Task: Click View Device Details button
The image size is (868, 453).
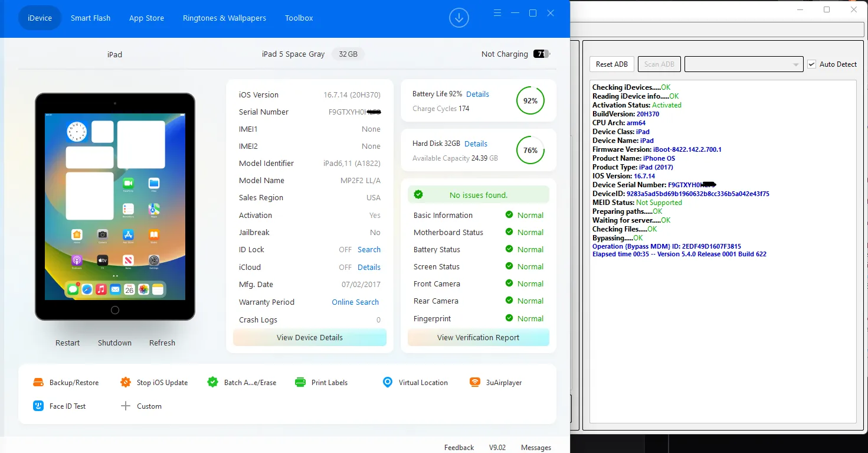Action: [309, 338]
